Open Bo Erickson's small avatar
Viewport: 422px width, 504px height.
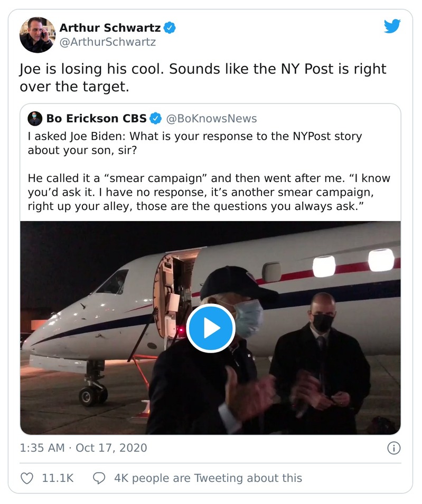click(35, 118)
